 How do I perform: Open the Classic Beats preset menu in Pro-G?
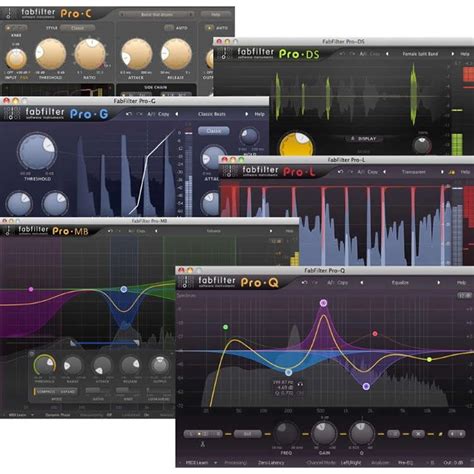tap(212, 114)
